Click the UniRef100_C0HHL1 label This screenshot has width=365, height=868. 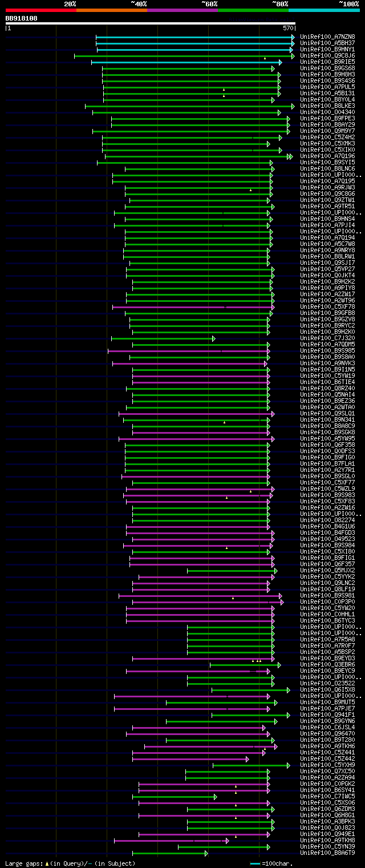(x=326, y=614)
